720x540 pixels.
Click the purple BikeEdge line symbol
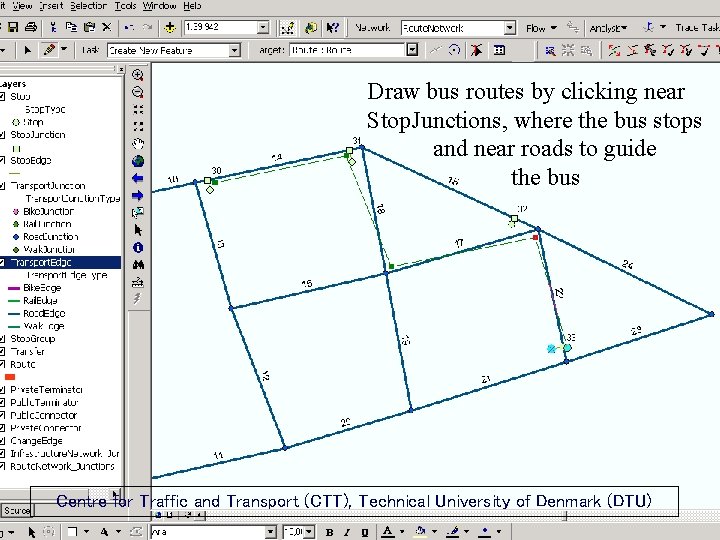14,288
